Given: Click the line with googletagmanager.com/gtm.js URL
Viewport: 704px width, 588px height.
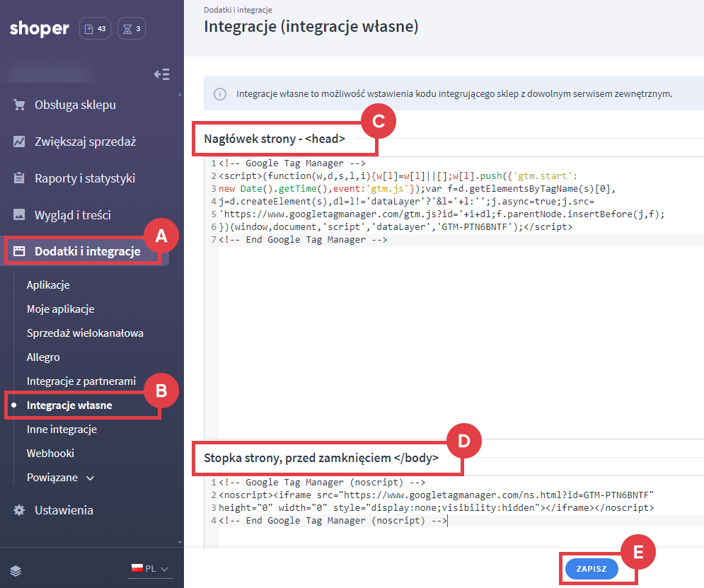Looking at the screenshot, I should 442,214.
